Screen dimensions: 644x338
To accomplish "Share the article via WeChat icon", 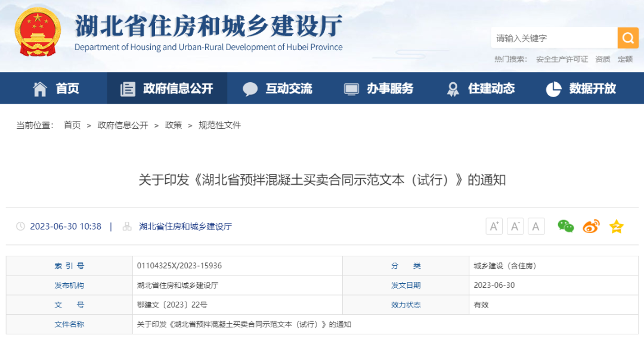I will [565, 226].
